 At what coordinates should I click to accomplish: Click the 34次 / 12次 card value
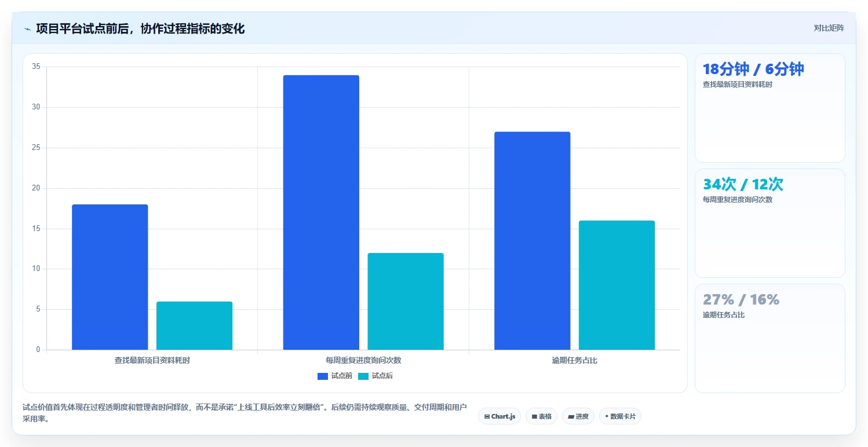pyautogui.click(x=743, y=185)
